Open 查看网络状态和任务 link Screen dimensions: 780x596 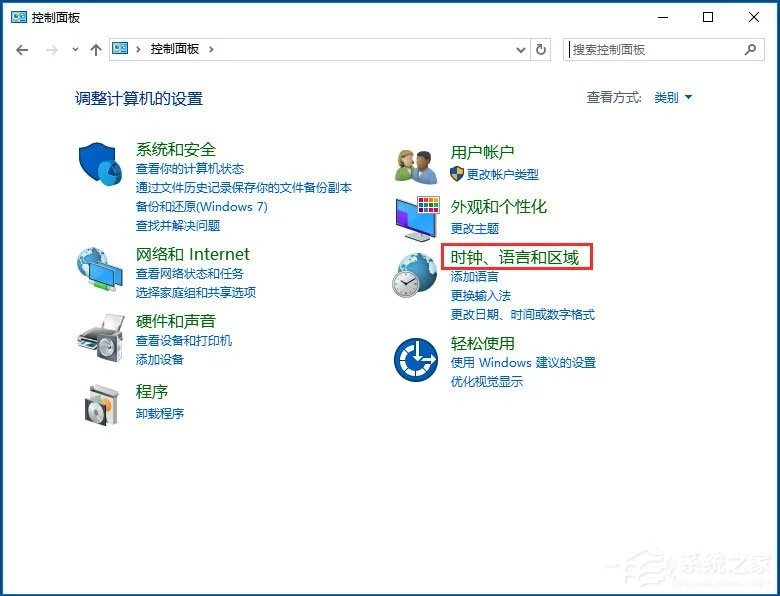coord(190,274)
